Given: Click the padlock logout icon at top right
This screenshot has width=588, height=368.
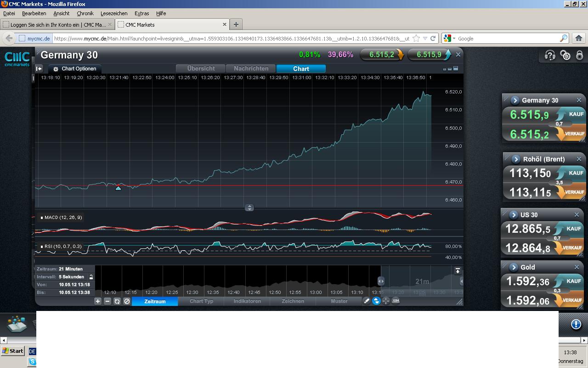Looking at the screenshot, I should click(580, 56).
